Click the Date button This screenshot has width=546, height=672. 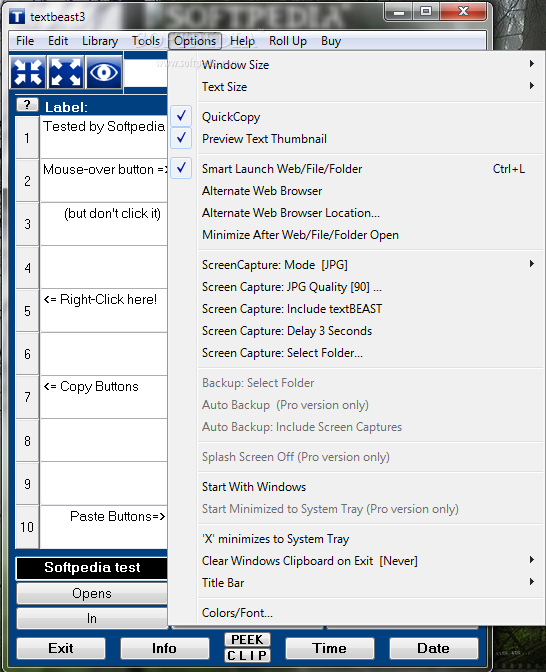434,648
